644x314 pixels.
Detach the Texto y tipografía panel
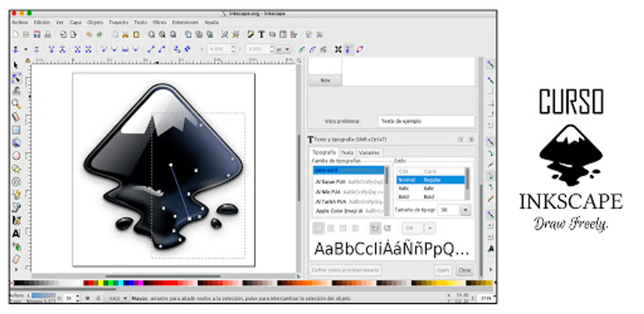(461, 140)
